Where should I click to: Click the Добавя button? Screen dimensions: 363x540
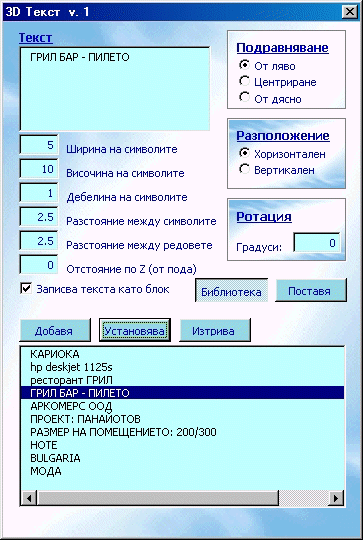point(55,331)
